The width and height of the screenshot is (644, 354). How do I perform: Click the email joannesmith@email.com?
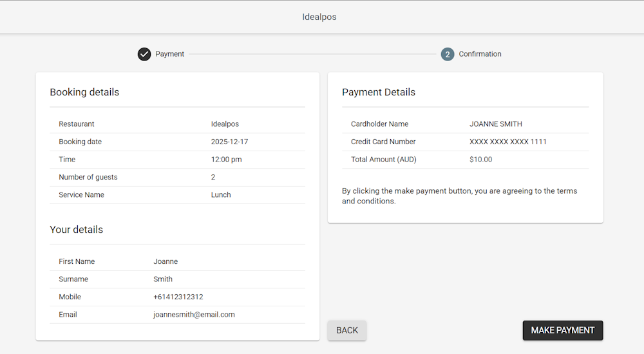(194, 315)
